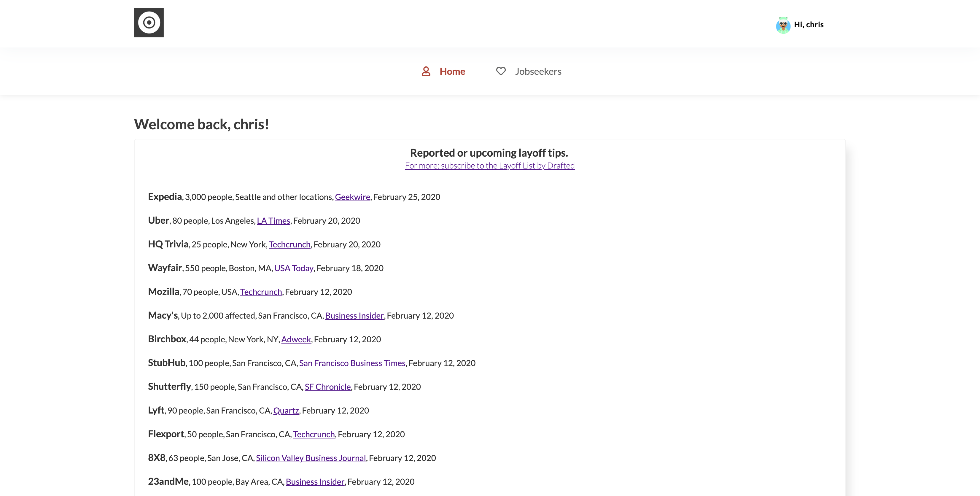The width and height of the screenshot is (980, 496).
Task: Open the Techcrunch link for HQ Trivia
Action: coord(289,244)
